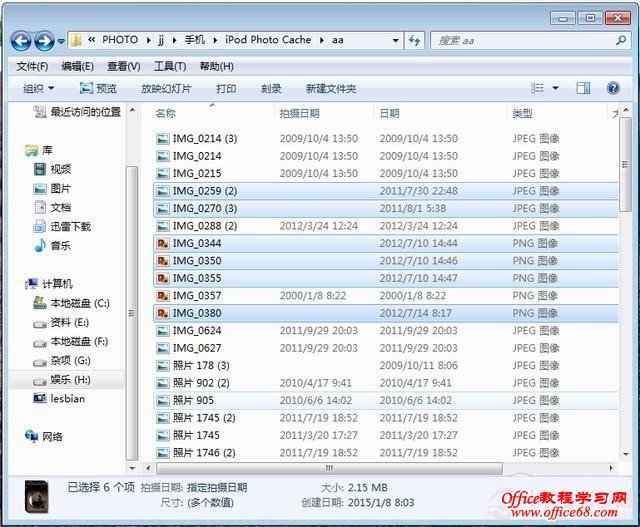Image resolution: width=640 pixels, height=527 pixels.
Task: Open 杂项 (G:) drive
Action: tap(62, 361)
